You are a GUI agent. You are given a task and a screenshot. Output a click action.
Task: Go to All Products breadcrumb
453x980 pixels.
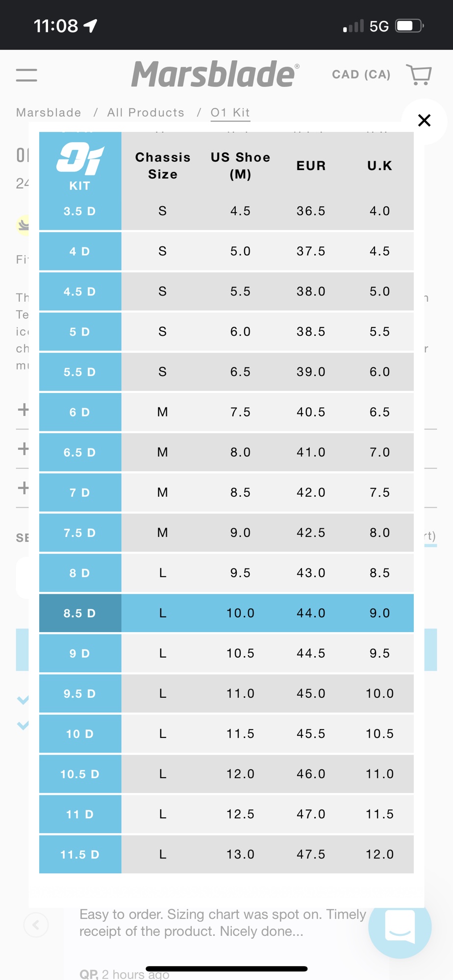[146, 113]
